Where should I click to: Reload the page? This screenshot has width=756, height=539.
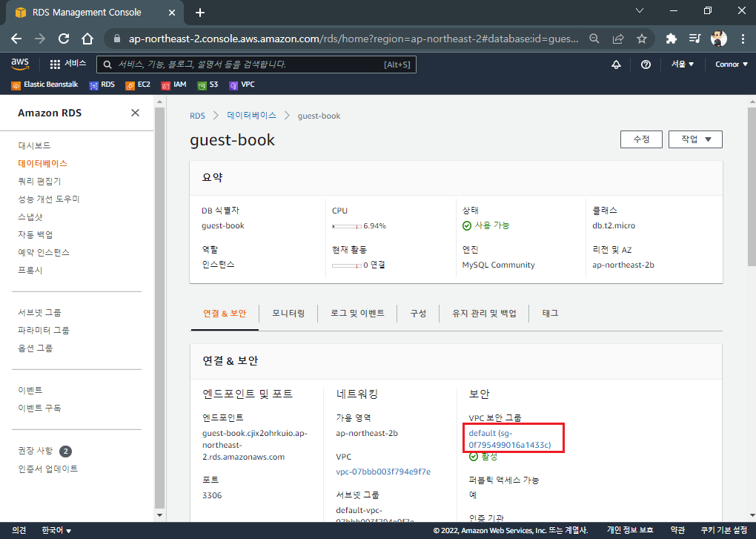(x=64, y=39)
